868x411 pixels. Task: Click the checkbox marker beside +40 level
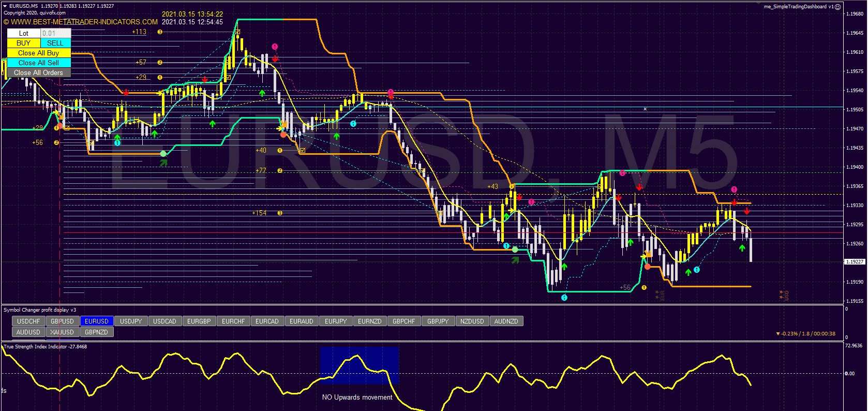(303, 151)
